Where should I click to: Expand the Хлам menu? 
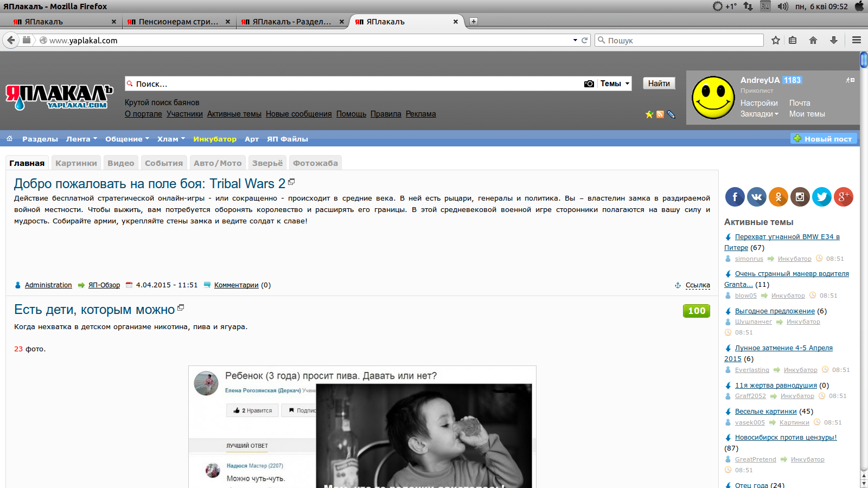point(171,139)
